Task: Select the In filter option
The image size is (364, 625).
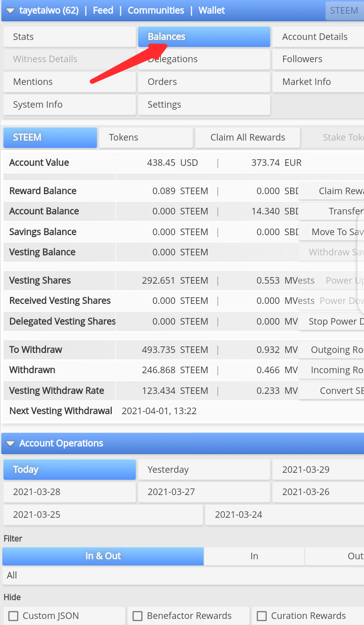Action: tap(254, 556)
